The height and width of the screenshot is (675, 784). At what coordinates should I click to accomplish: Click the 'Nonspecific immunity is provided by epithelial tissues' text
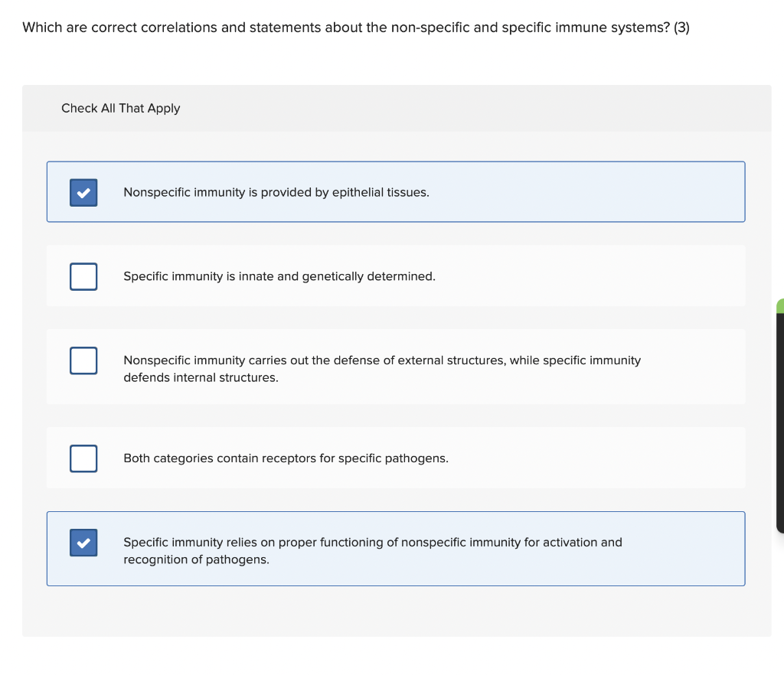pyautogui.click(x=276, y=193)
